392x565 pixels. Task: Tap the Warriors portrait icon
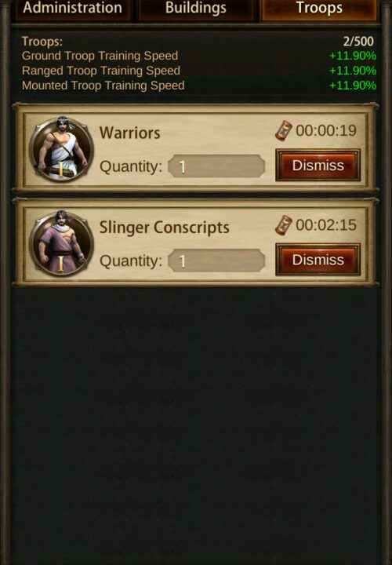(x=62, y=149)
